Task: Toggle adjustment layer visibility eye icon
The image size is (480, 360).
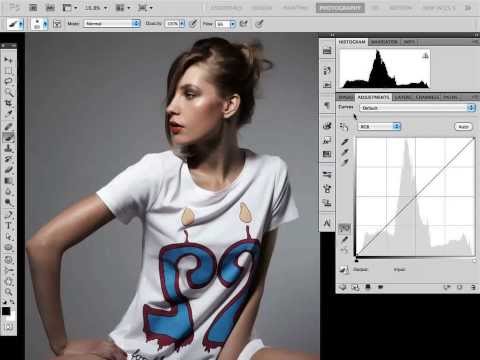Action: click(380, 287)
